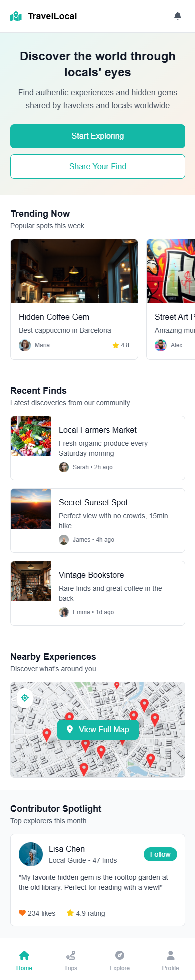195x980 pixels.
Task: View Lisa Chen's profile avatar
Action: (31, 854)
